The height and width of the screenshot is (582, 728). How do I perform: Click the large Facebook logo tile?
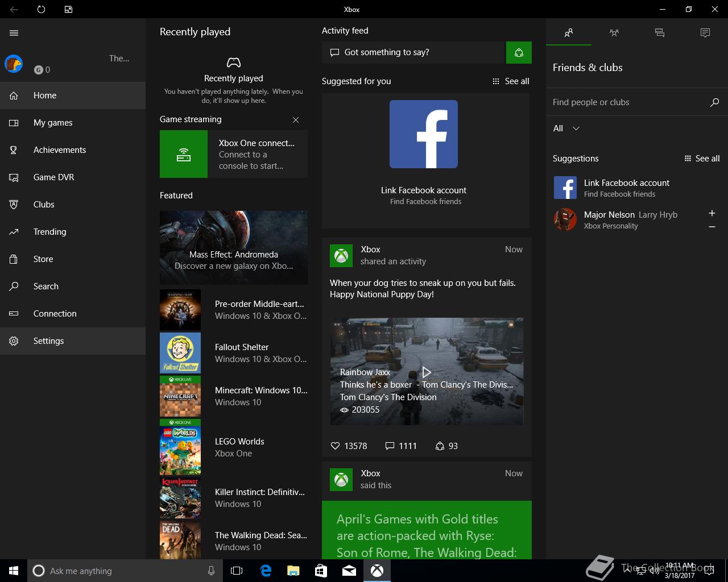[x=424, y=134]
